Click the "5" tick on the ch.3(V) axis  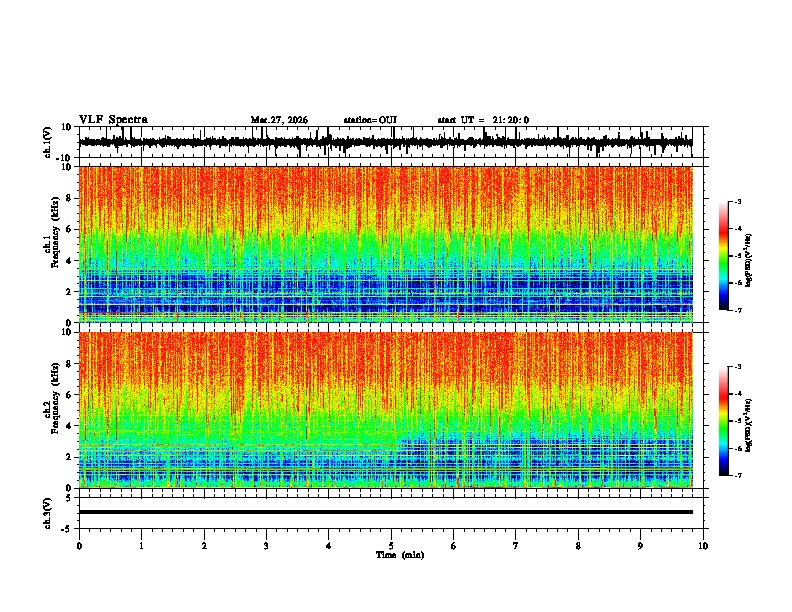pos(70,498)
